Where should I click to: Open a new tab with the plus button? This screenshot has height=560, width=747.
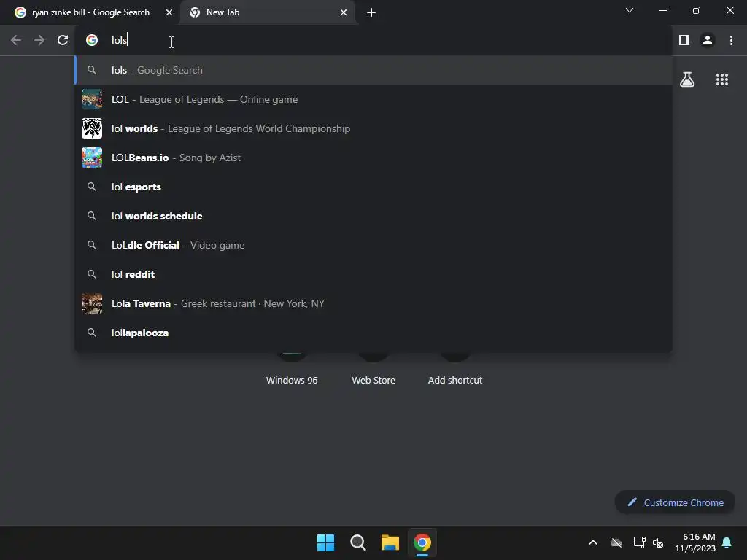click(371, 12)
